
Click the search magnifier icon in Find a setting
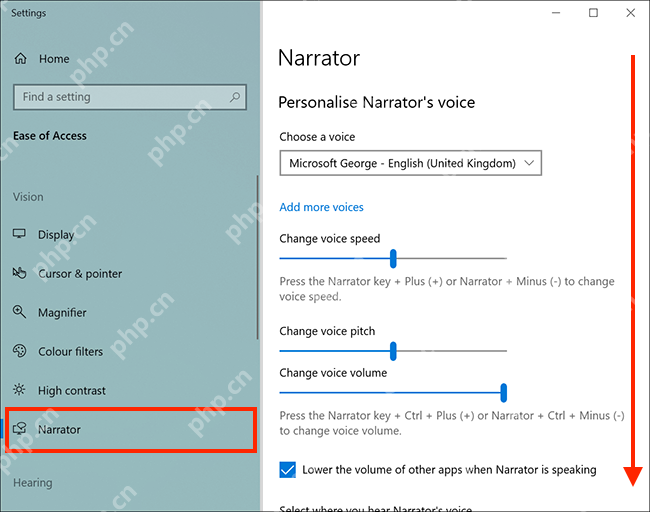coord(235,97)
